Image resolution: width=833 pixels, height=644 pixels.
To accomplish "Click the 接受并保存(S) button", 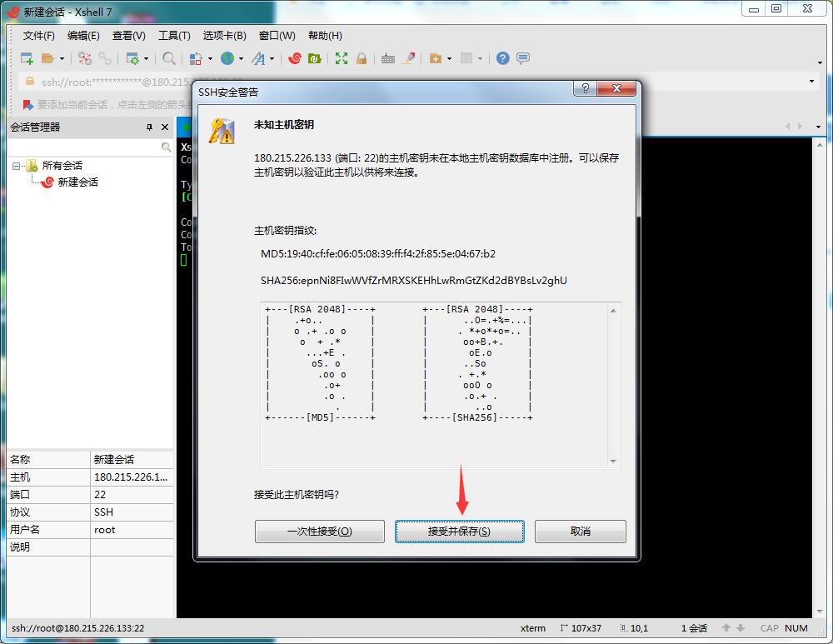I will pos(460,532).
